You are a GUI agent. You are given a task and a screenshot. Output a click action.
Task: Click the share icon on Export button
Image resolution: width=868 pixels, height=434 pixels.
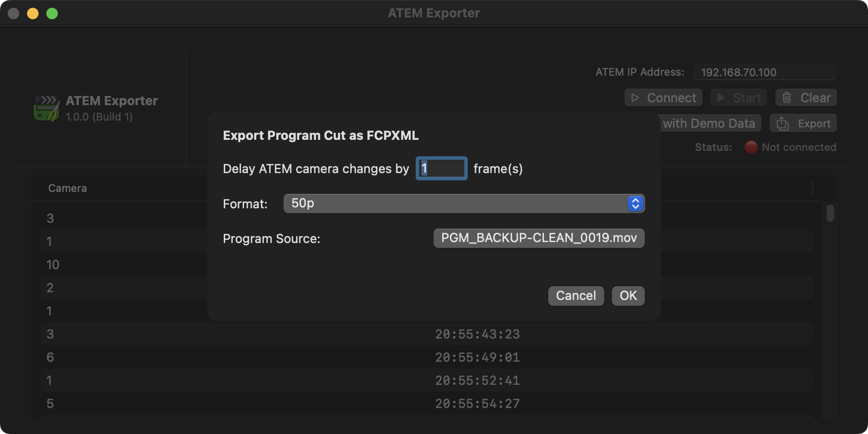783,124
